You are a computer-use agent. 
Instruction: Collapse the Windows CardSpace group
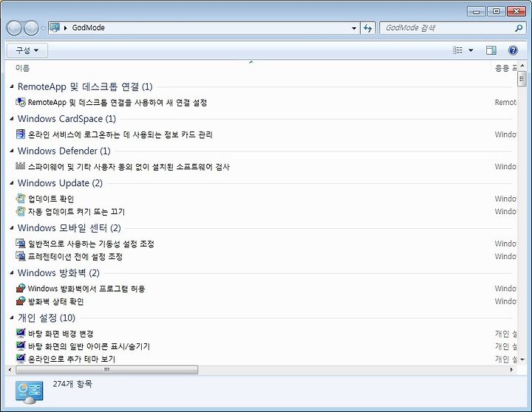pos(12,119)
